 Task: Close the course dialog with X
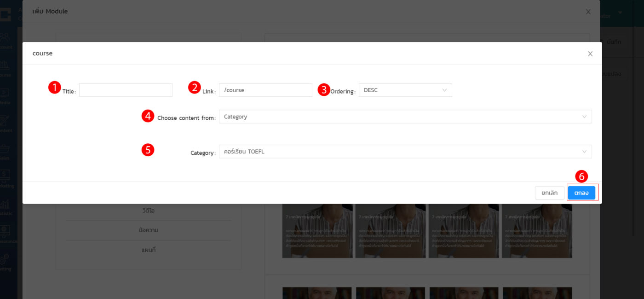590,54
